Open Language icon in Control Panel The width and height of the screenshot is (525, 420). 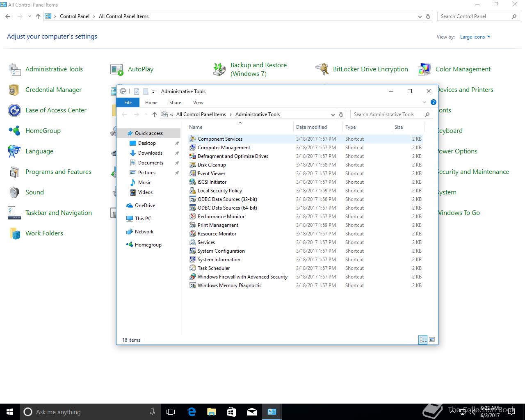15,151
